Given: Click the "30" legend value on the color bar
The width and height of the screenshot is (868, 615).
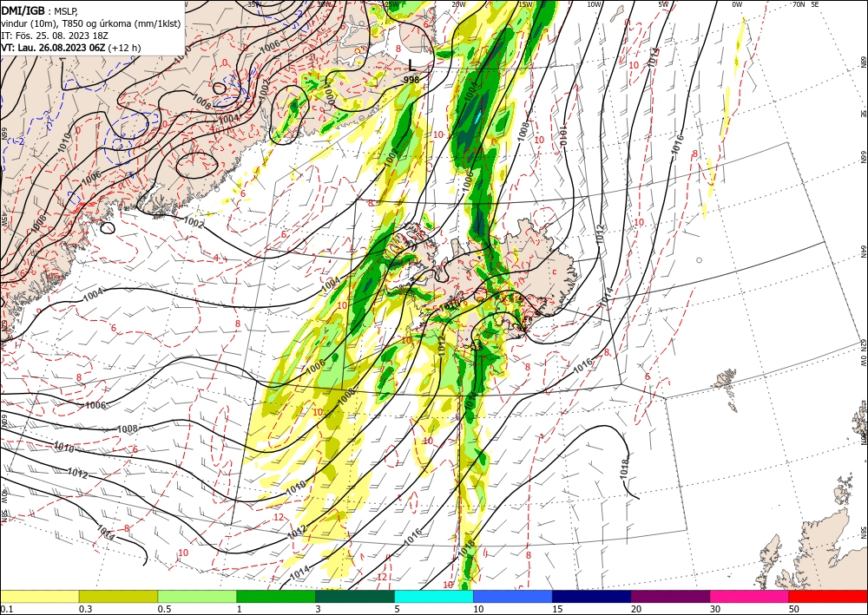Looking at the screenshot, I should click(715, 609).
